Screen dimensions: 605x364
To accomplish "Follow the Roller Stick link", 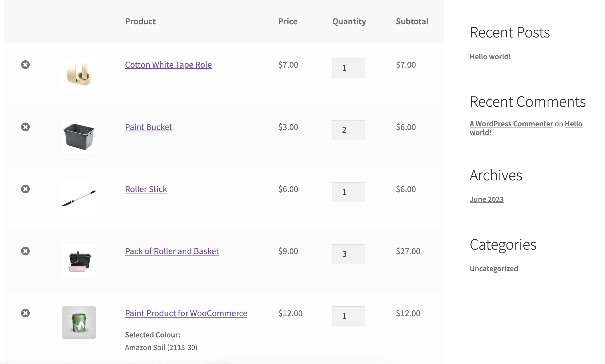I will pos(146,189).
